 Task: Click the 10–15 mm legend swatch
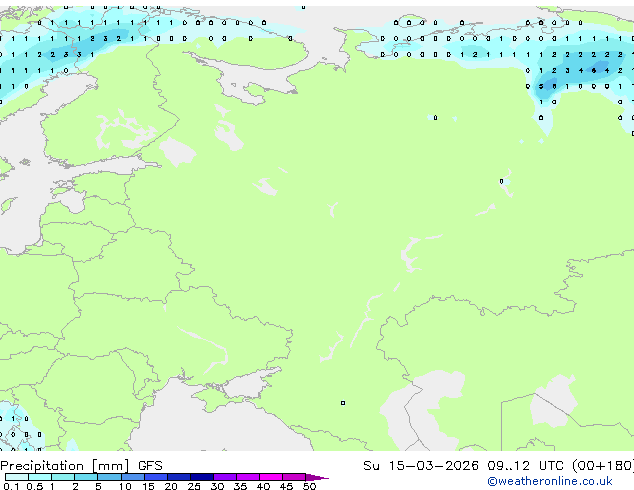pos(133,477)
